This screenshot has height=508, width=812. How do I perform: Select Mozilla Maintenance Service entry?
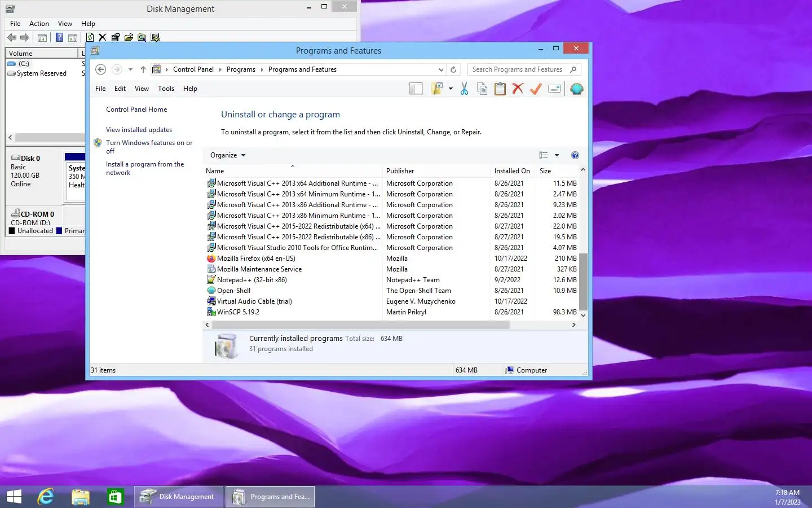pos(391,269)
